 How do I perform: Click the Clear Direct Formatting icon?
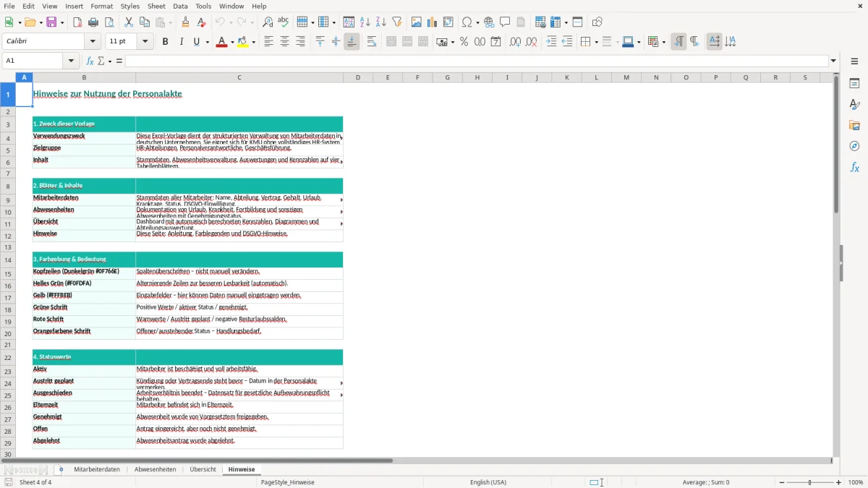pos(201,22)
